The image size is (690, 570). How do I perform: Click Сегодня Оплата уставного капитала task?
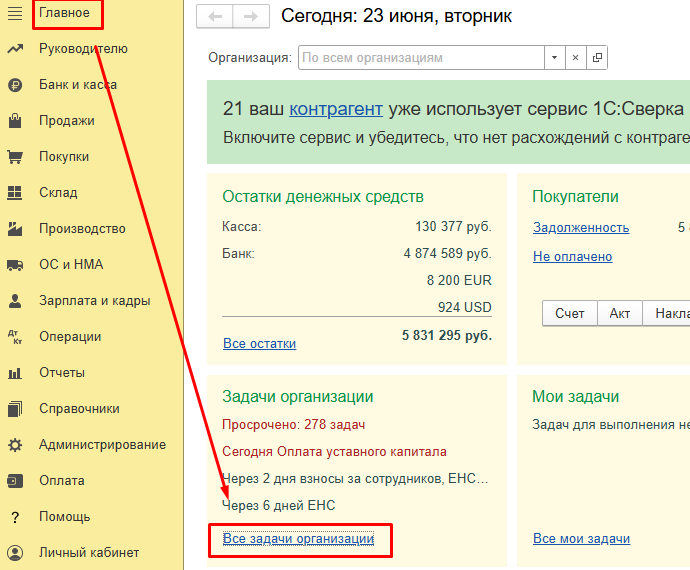tap(334, 452)
